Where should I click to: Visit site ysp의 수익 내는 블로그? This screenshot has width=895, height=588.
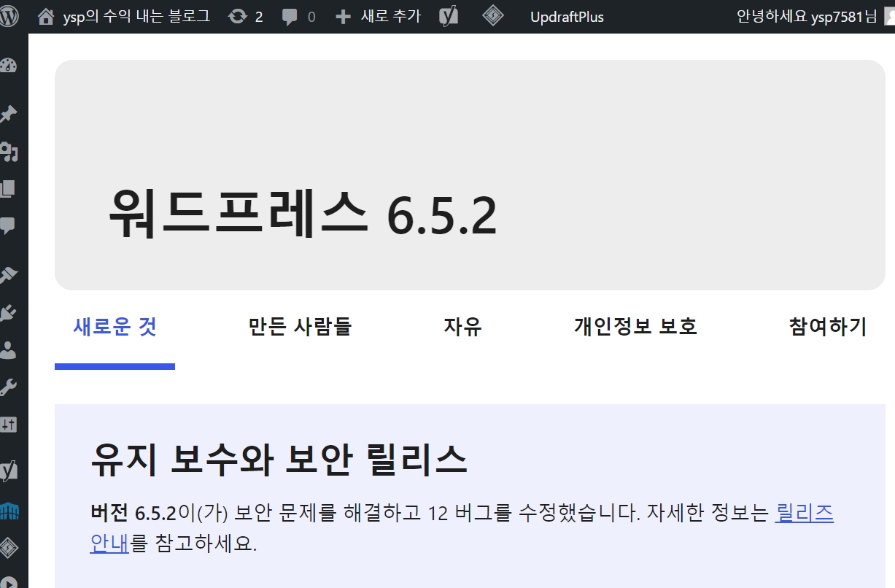click(136, 16)
